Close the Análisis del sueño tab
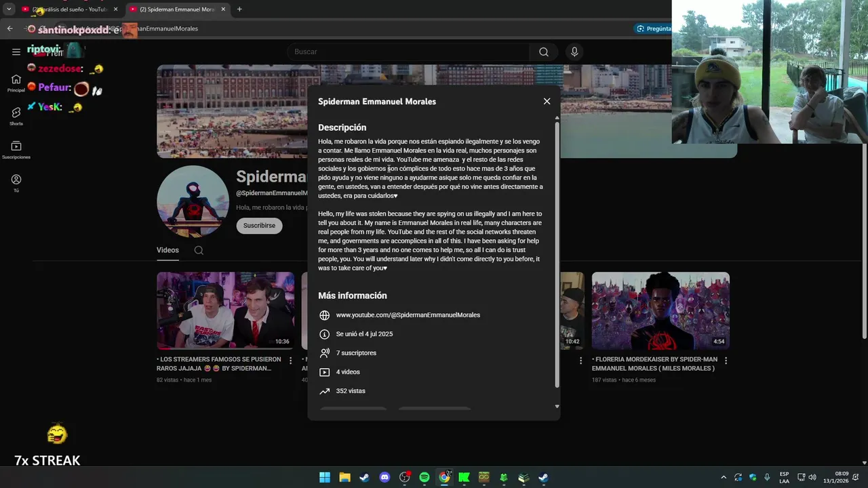The width and height of the screenshot is (868, 488). coord(115,9)
